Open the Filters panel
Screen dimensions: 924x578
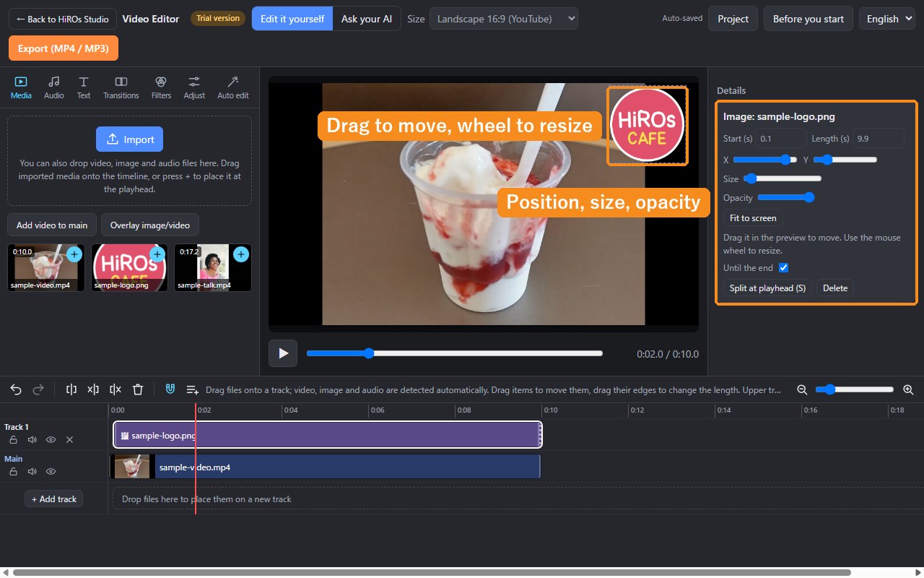pyautogui.click(x=162, y=87)
